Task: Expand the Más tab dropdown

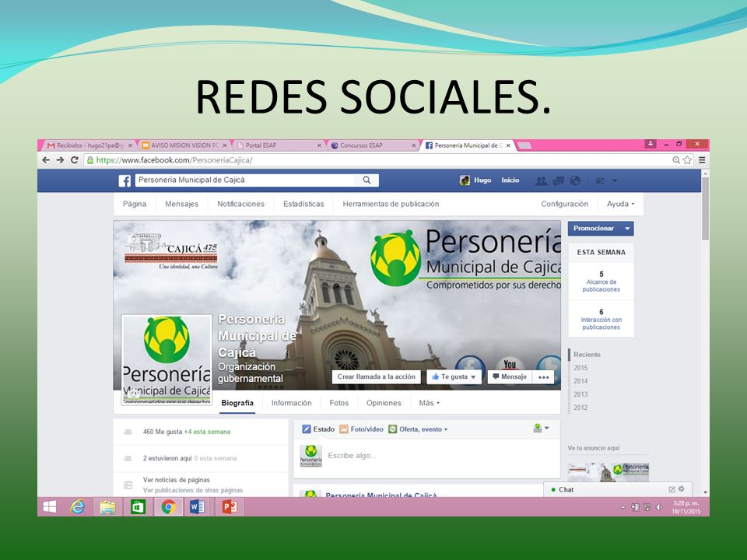Action: pyautogui.click(x=429, y=403)
